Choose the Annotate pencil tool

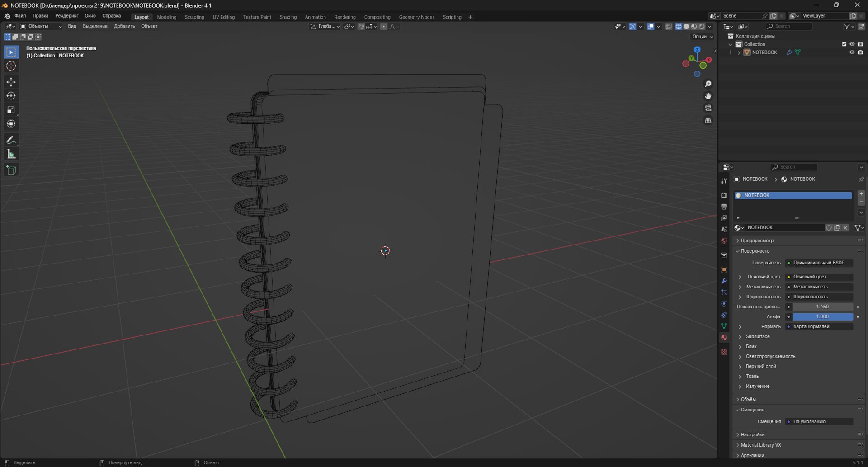[11, 140]
